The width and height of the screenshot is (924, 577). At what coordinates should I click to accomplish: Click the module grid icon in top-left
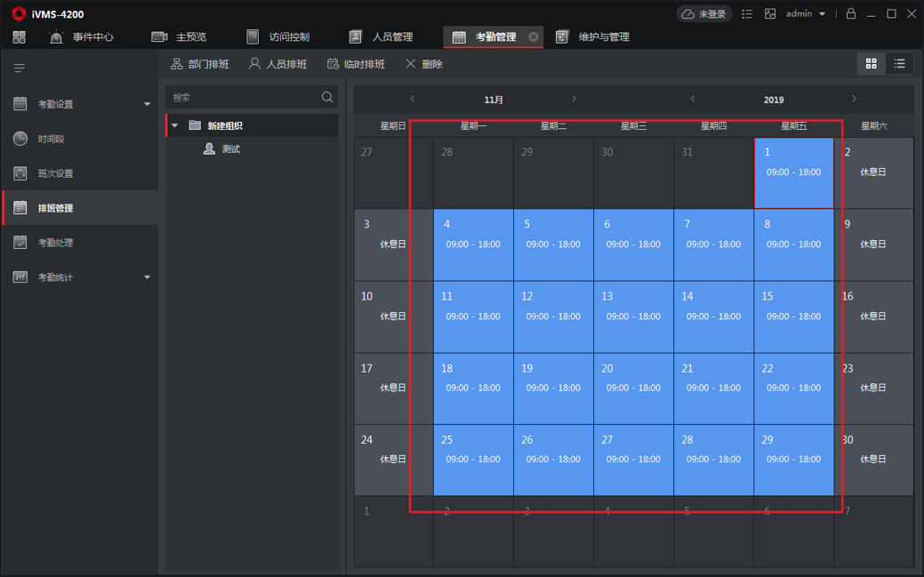pos(20,37)
